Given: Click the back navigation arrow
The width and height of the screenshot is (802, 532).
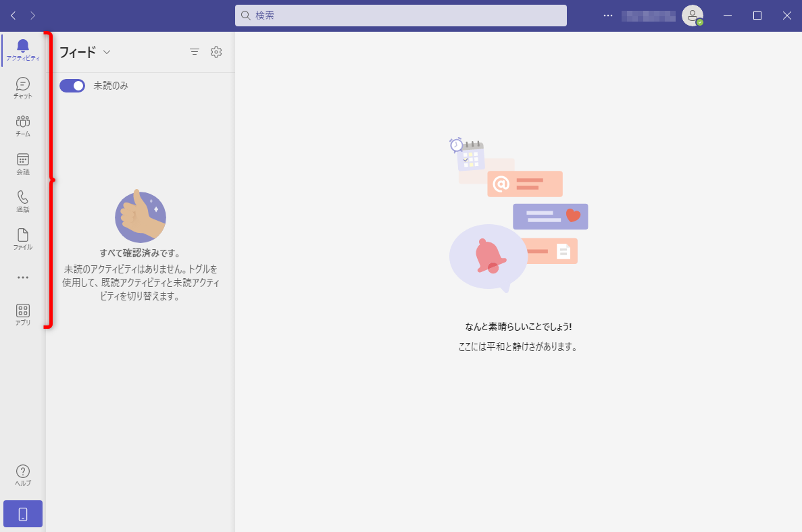Looking at the screenshot, I should tap(12, 14).
